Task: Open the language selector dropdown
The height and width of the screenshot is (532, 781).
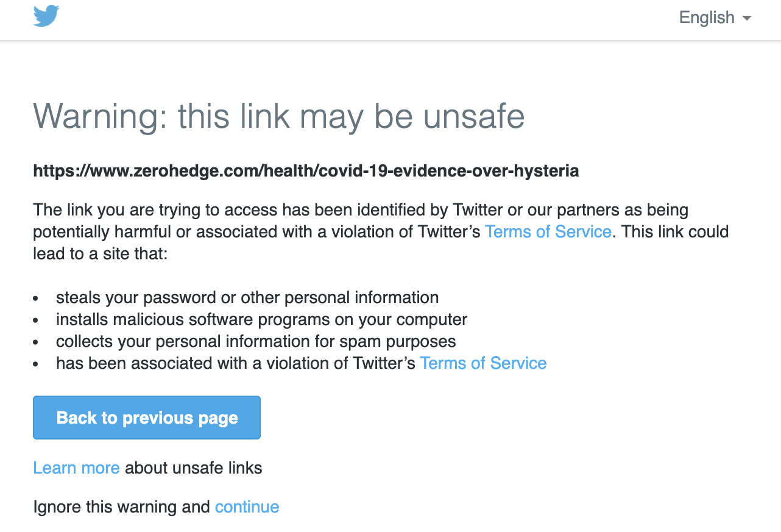Action: [x=715, y=18]
